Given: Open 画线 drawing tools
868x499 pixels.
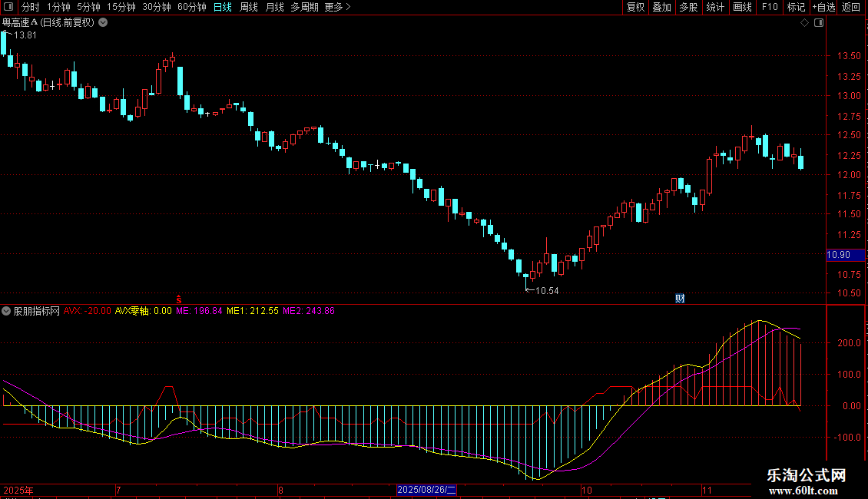Looking at the screenshot, I should (742, 7).
